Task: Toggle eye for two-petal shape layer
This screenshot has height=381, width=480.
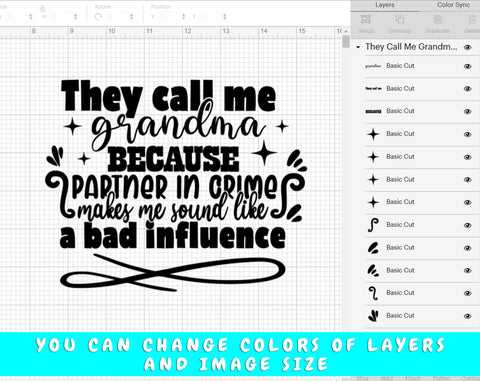Action: [x=468, y=248]
